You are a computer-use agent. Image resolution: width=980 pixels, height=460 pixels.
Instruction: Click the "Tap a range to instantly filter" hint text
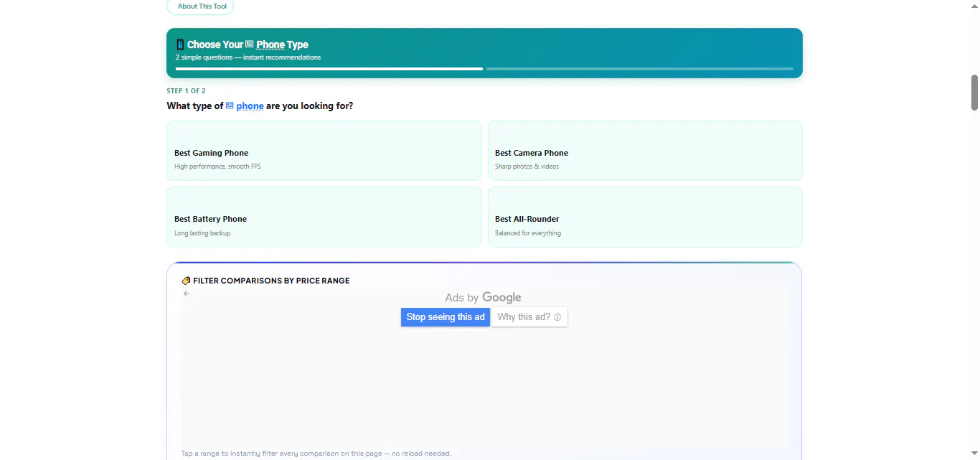316,454
